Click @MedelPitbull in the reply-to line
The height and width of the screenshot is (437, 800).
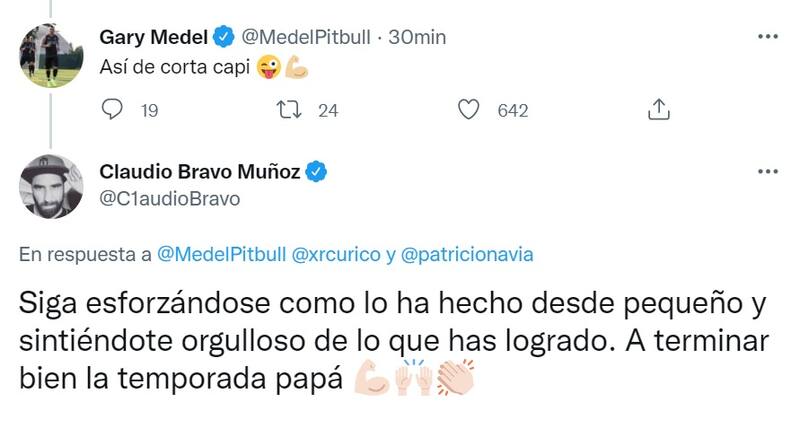pyautogui.click(x=222, y=255)
